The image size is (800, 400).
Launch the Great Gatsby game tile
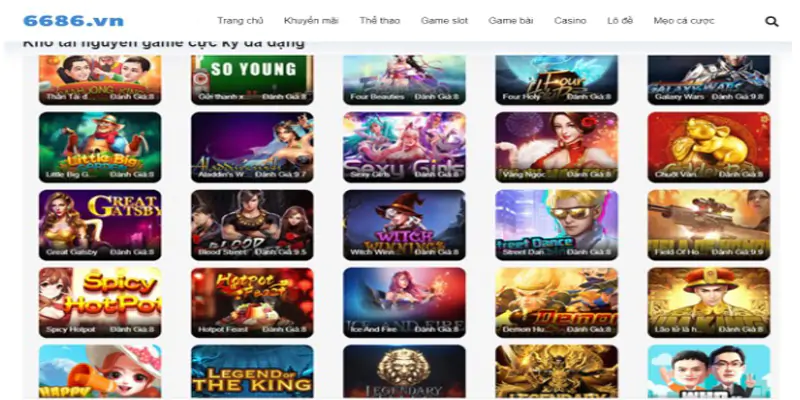pyautogui.click(x=100, y=224)
